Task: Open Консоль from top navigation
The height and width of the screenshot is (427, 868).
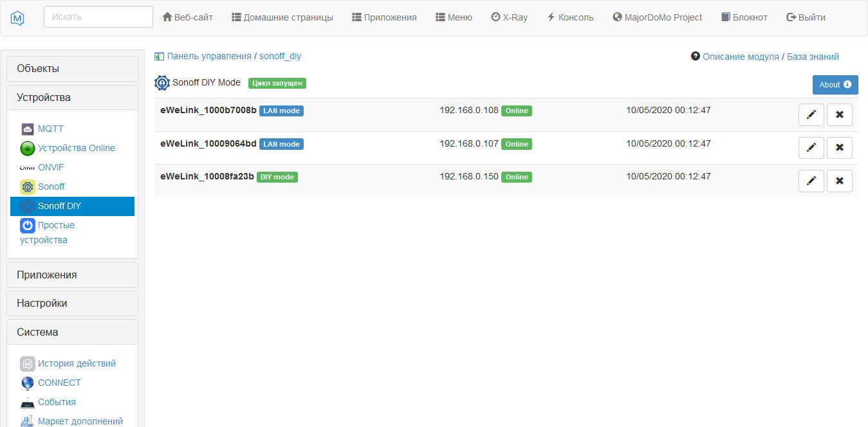Action: click(x=571, y=17)
